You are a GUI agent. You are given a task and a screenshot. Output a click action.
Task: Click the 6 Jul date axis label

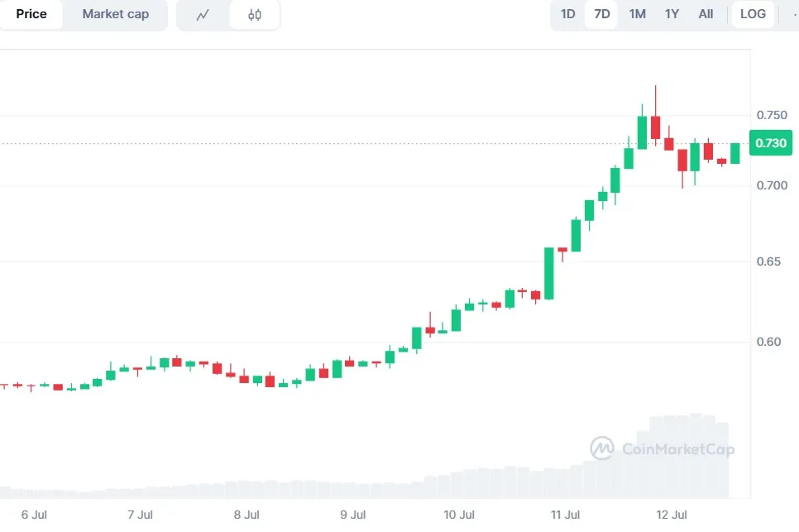pos(33,515)
